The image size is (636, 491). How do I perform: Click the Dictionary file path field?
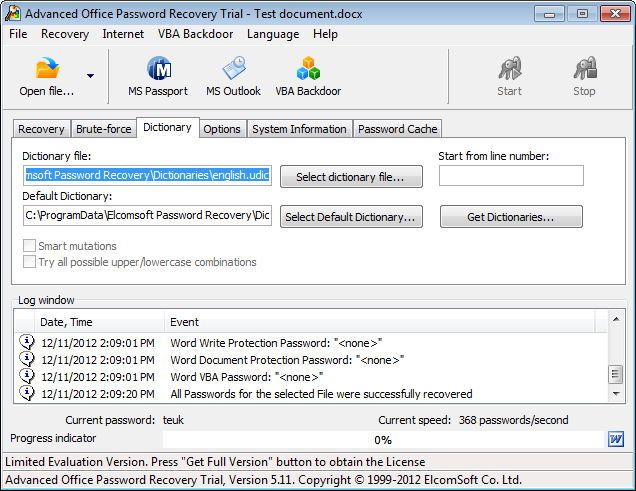tap(147, 175)
